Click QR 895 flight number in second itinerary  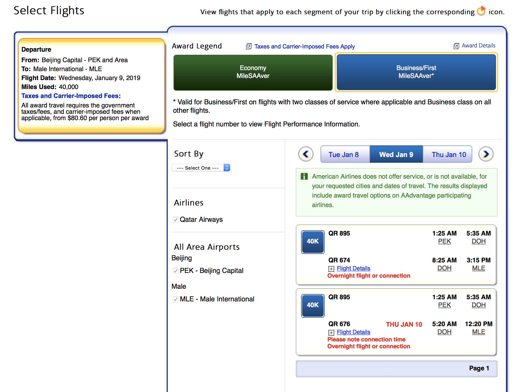click(x=339, y=297)
